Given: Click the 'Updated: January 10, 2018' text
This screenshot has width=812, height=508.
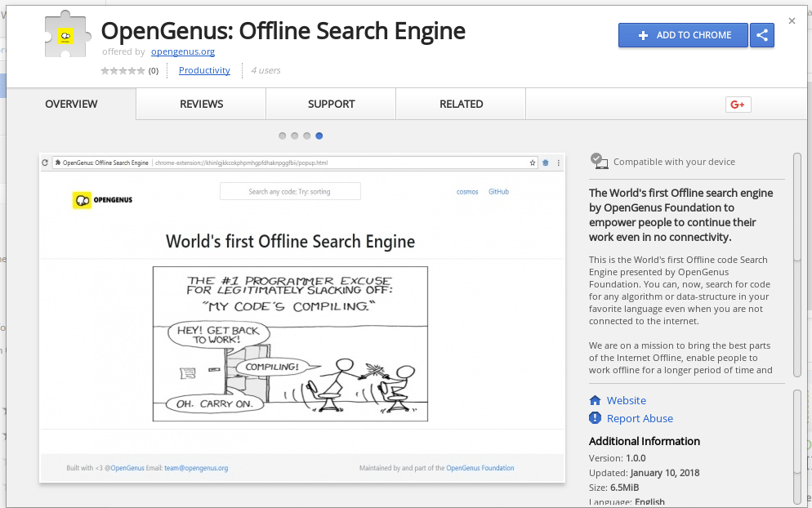Looking at the screenshot, I should pyautogui.click(x=645, y=473).
